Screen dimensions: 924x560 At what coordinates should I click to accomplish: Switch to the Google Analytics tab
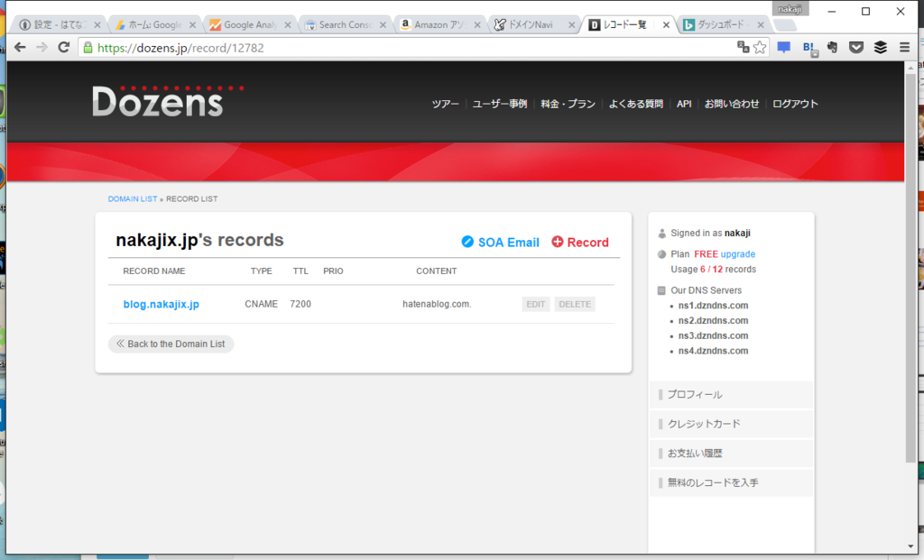pyautogui.click(x=250, y=24)
